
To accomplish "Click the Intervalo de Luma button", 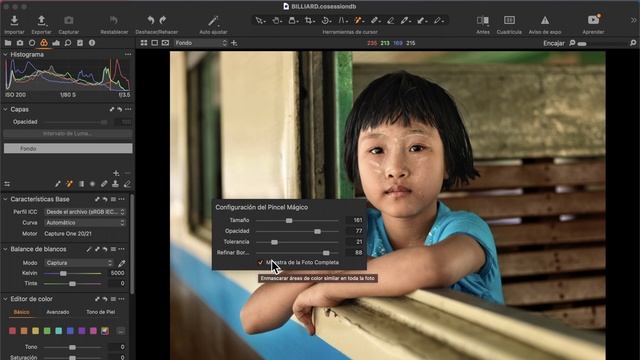I will (x=68, y=133).
